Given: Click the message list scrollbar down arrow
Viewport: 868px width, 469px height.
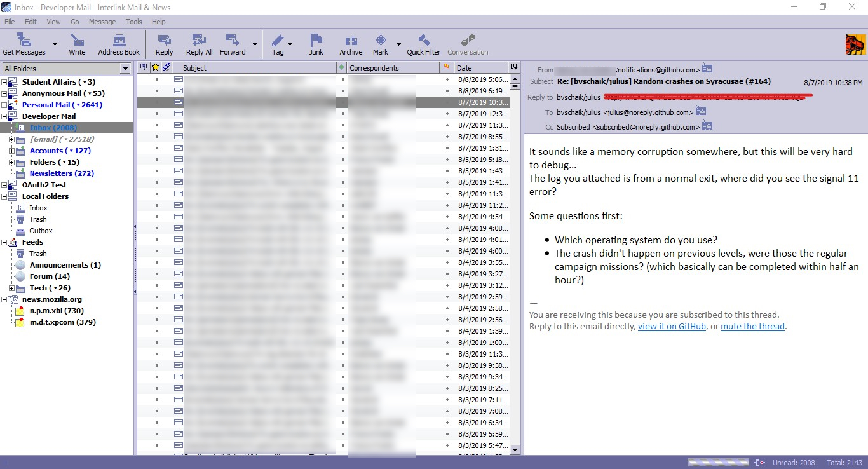Looking at the screenshot, I should click(x=515, y=449).
